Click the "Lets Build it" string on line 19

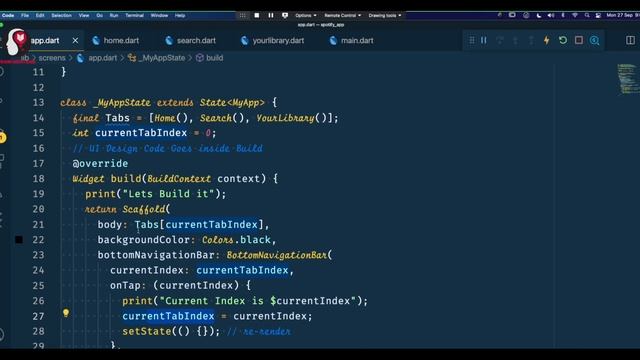tap(169, 194)
